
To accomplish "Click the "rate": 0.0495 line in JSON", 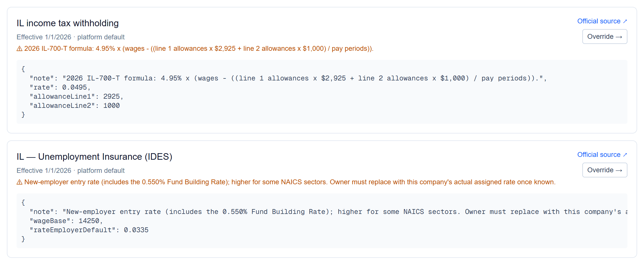I will tap(60, 87).
